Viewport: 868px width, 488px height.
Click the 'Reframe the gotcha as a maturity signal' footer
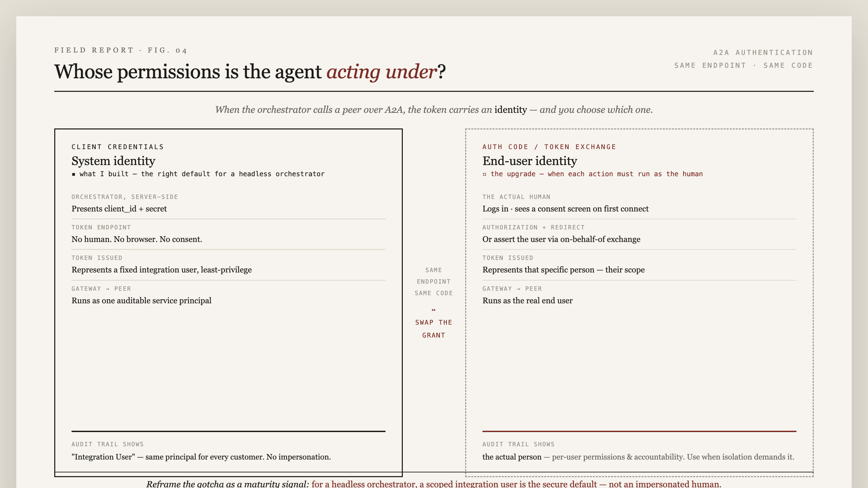[434, 484]
